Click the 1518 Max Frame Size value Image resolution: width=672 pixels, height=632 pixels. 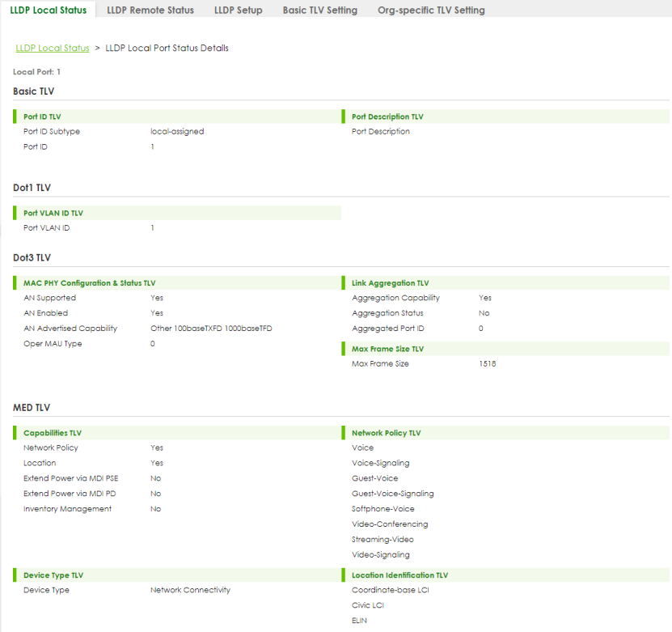487,364
